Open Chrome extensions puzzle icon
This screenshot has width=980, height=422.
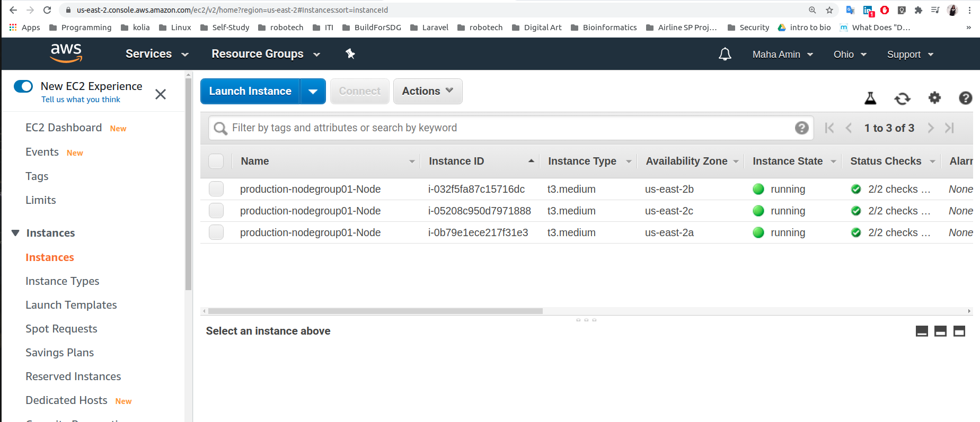(x=919, y=10)
